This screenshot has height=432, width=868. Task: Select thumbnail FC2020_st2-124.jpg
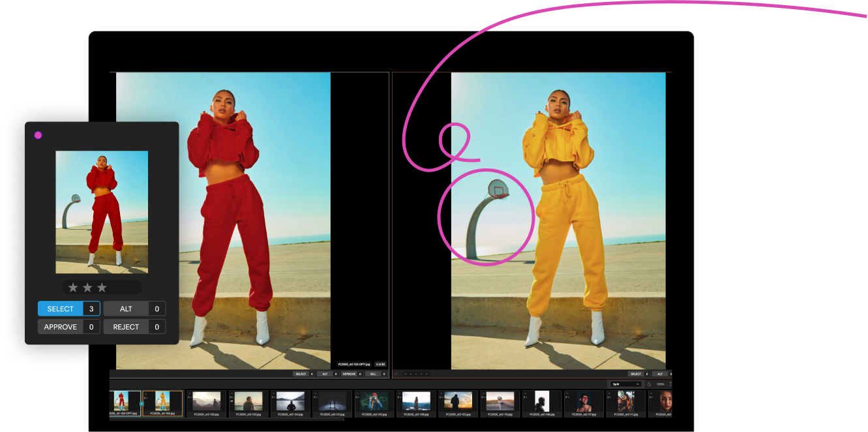pyautogui.click(x=291, y=404)
